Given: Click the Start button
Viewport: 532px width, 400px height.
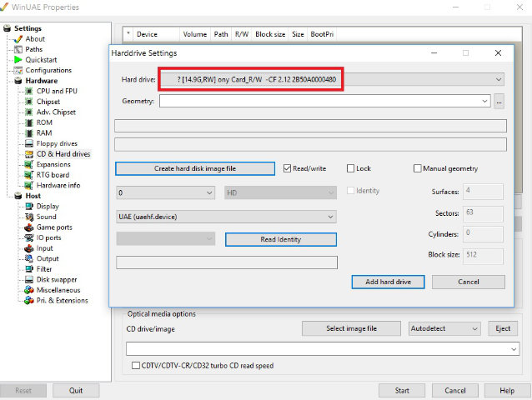Looking at the screenshot, I should (402, 391).
